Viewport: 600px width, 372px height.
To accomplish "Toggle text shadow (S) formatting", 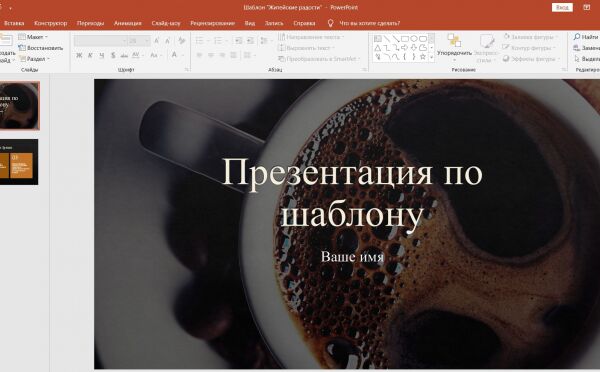I will tap(113, 55).
